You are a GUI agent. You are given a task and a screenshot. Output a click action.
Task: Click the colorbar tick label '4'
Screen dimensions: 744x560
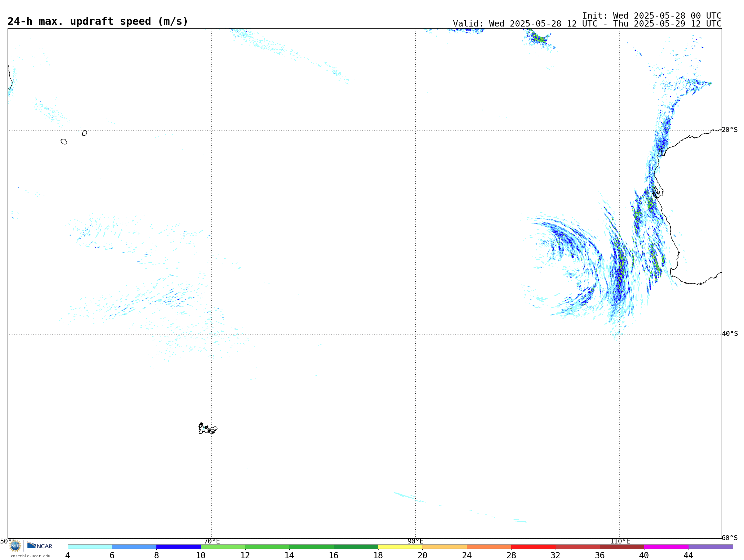pos(68,556)
